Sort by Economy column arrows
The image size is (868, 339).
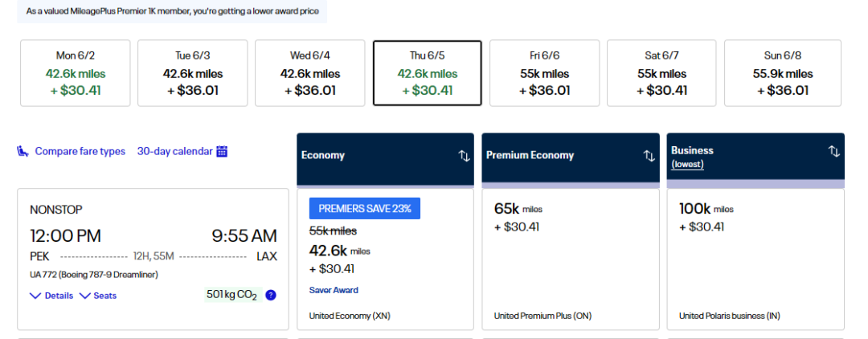tap(465, 156)
